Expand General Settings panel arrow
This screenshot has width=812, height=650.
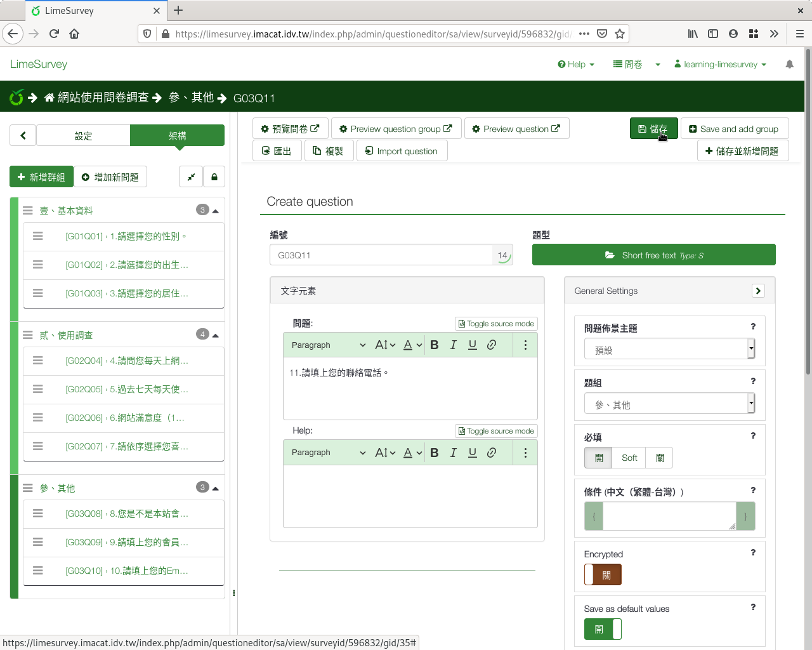click(x=758, y=291)
